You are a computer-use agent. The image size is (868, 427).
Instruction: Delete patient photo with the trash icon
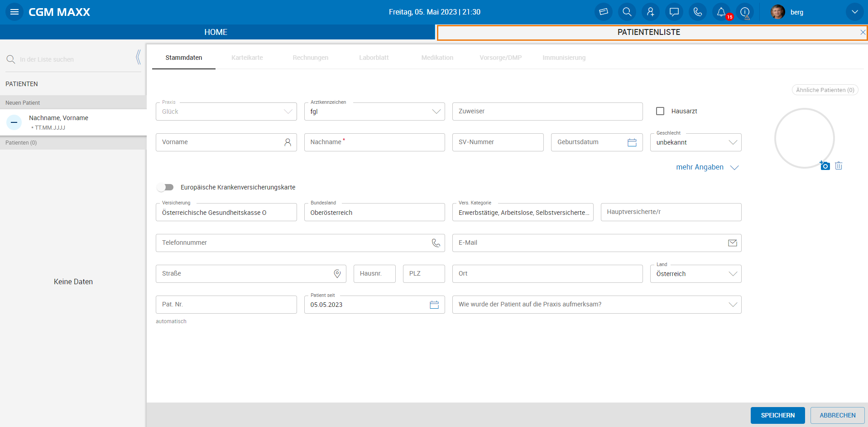[x=839, y=166]
